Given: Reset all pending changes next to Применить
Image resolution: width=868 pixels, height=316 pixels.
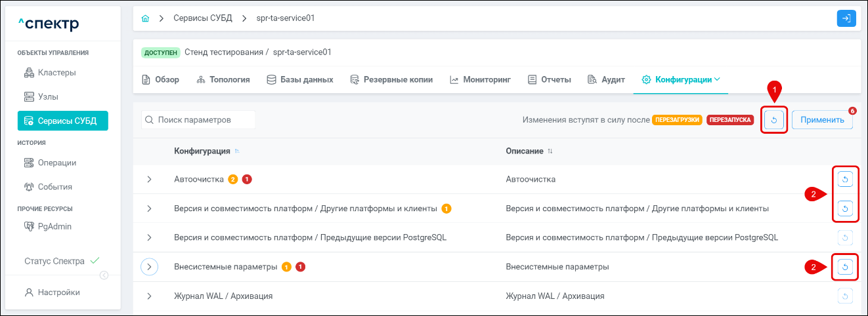Looking at the screenshot, I should click(x=774, y=120).
